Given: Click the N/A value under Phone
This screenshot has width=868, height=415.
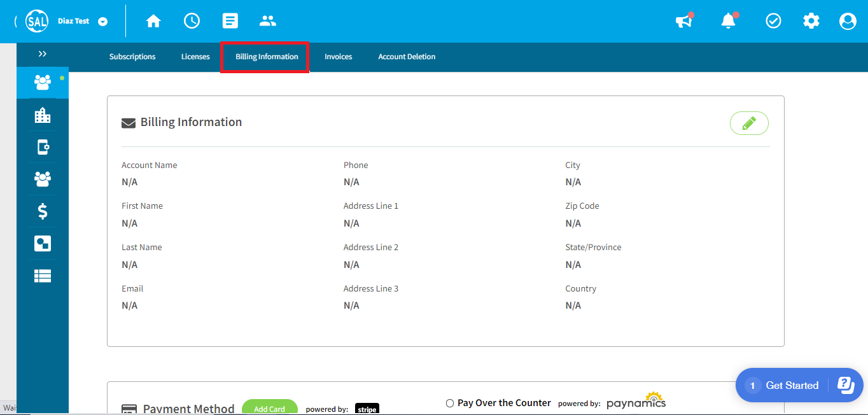Looking at the screenshot, I should (x=351, y=182).
